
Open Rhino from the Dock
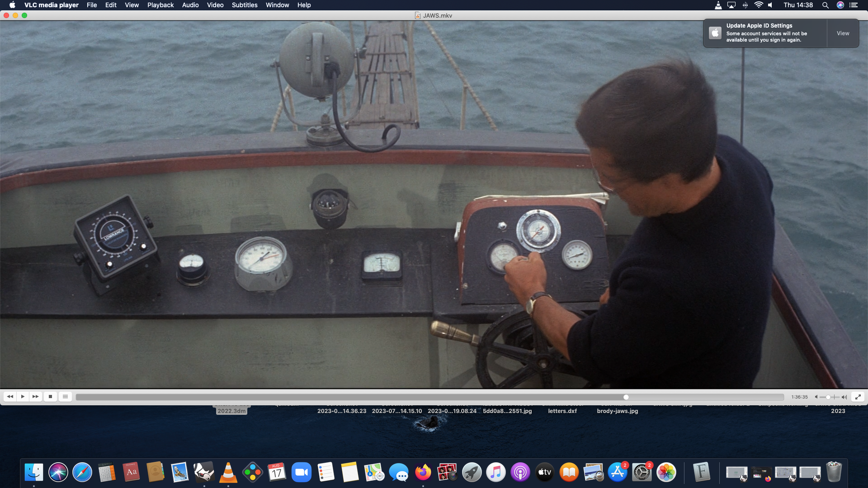tap(204, 473)
